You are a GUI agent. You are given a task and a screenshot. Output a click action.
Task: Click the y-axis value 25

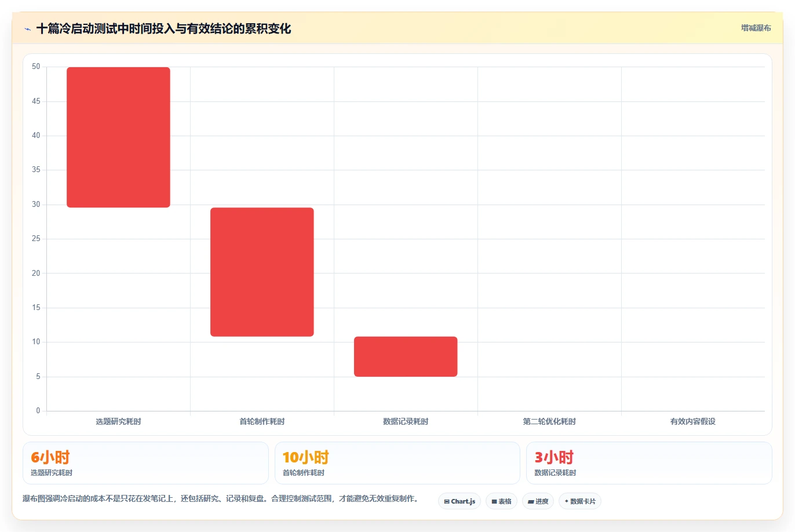[x=36, y=239]
